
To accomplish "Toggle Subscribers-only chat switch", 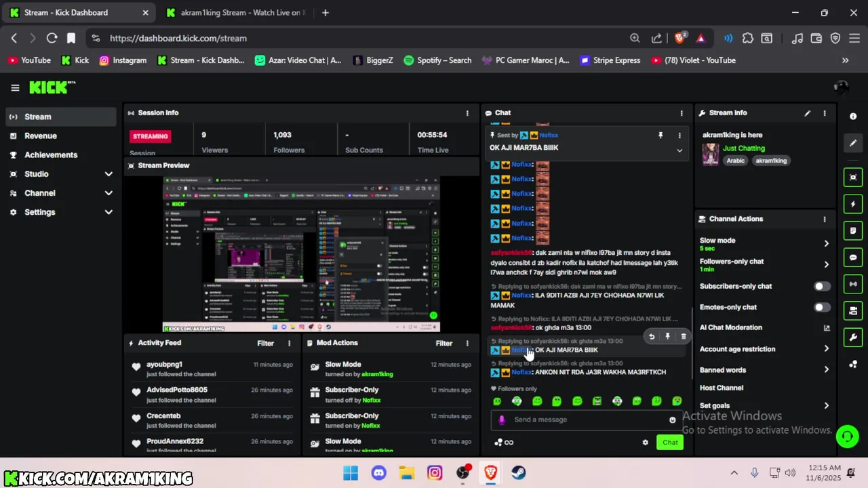I will (x=822, y=286).
